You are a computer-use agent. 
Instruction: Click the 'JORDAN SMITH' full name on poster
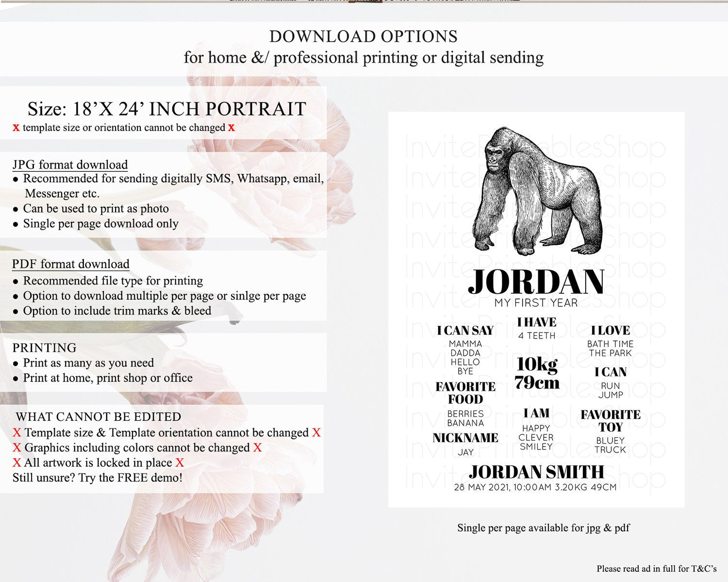click(536, 472)
